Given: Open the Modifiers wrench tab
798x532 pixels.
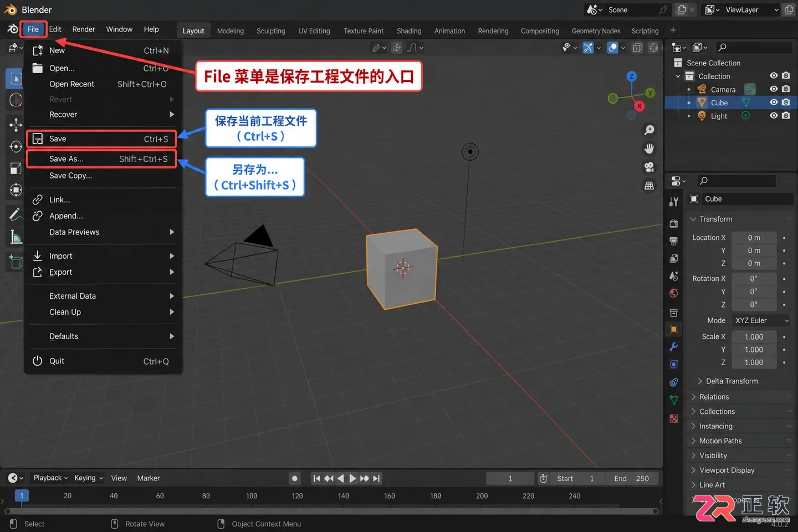Looking at the screenshot, I should 674,347.
